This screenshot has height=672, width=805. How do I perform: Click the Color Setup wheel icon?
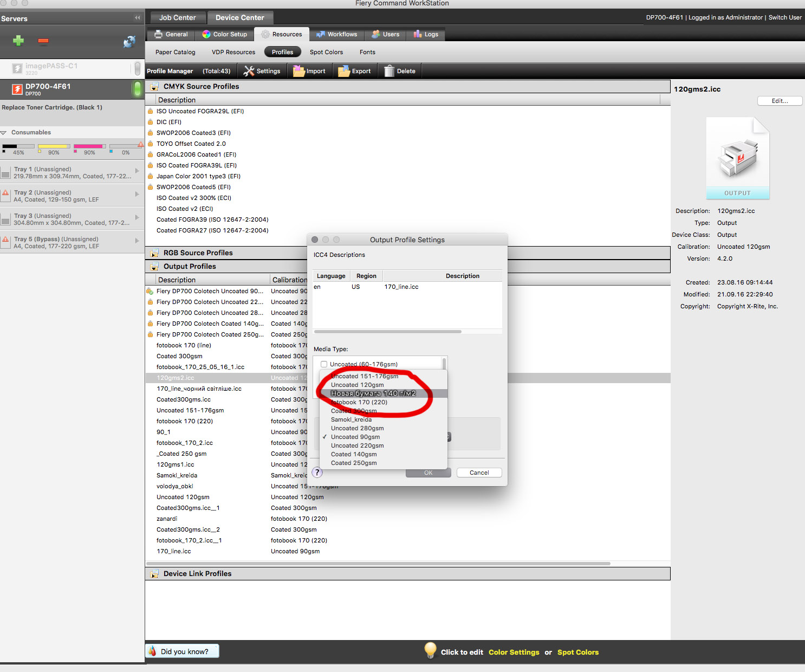click(206, 34)
